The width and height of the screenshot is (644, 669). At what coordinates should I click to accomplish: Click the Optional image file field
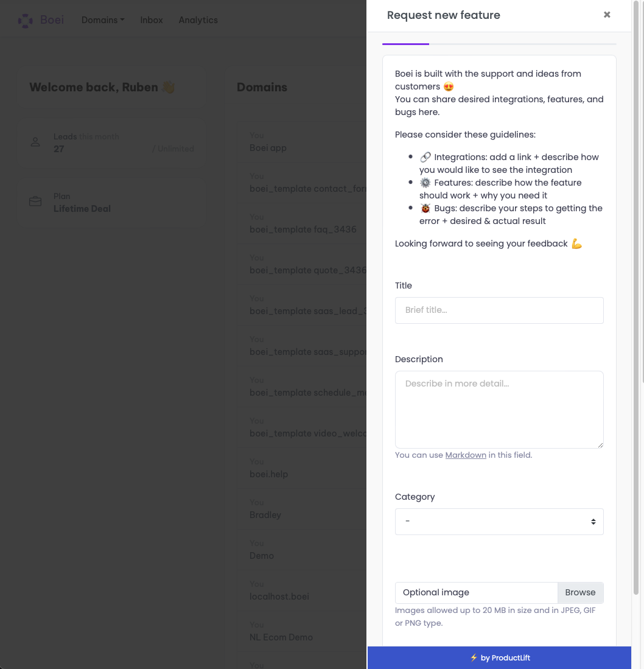(x=476, y=592)
